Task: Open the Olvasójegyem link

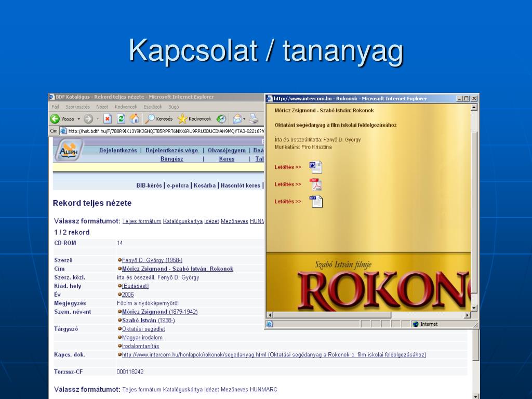Action: 227,150
